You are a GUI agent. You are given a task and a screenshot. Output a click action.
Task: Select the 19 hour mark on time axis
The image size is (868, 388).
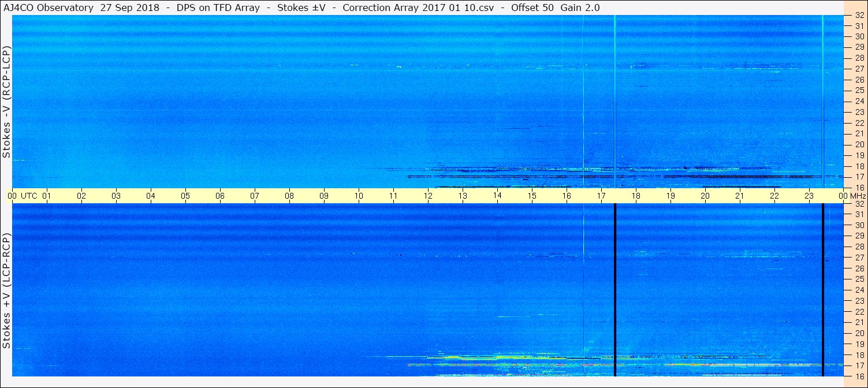pos(670,196)
